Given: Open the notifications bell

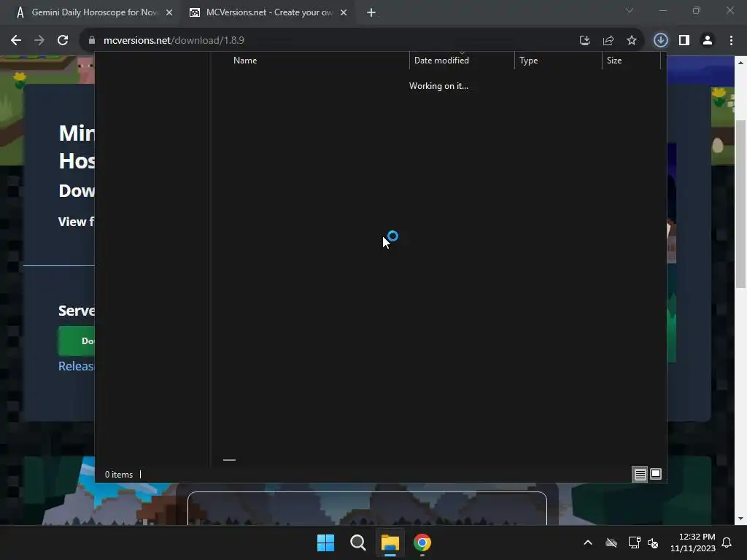Looking at the screenshot, I should 727,542.
